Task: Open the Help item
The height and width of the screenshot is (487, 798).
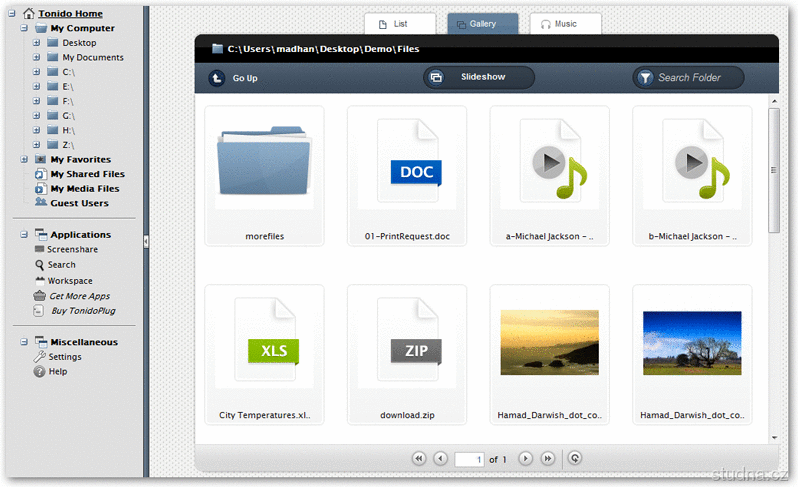Action: point(58,371)
